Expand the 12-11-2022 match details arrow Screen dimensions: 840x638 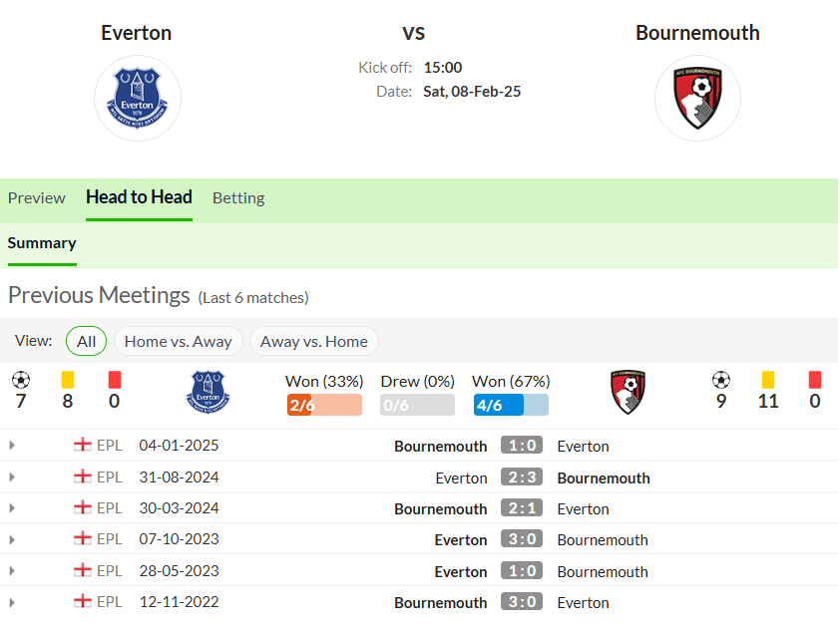(x=12, y=602)
